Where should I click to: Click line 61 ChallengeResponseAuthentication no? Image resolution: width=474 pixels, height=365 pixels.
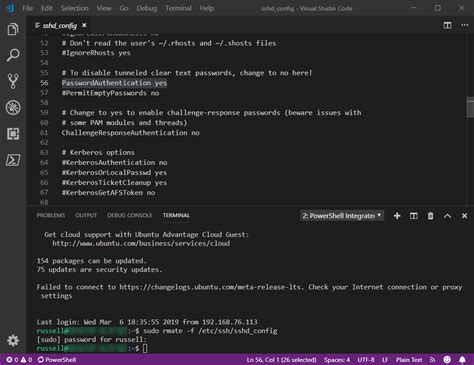click(x=131, y=133)
